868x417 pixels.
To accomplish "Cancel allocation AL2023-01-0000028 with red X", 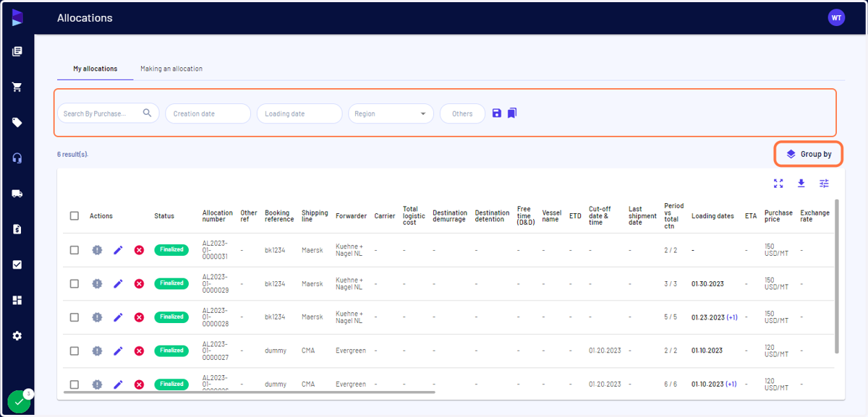I will [139, 317].
